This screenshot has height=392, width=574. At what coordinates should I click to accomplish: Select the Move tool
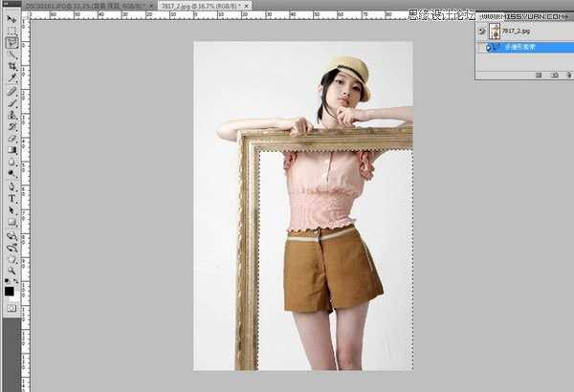(11, 19)
